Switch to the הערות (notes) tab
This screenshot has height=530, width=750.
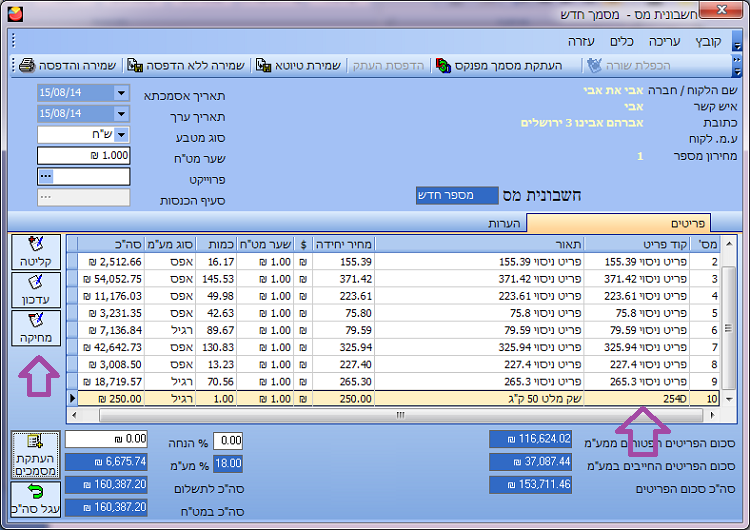(x=506, y=223)
